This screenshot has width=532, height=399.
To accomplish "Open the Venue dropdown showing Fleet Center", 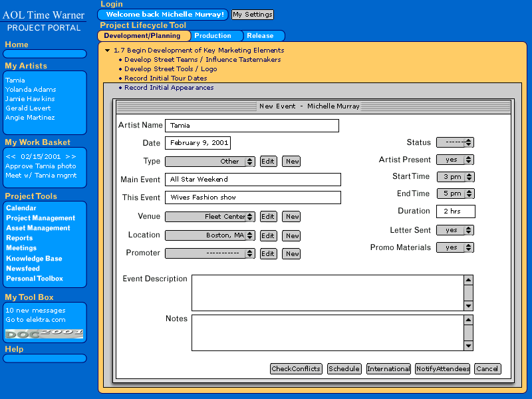I will [x=210, y=217].
